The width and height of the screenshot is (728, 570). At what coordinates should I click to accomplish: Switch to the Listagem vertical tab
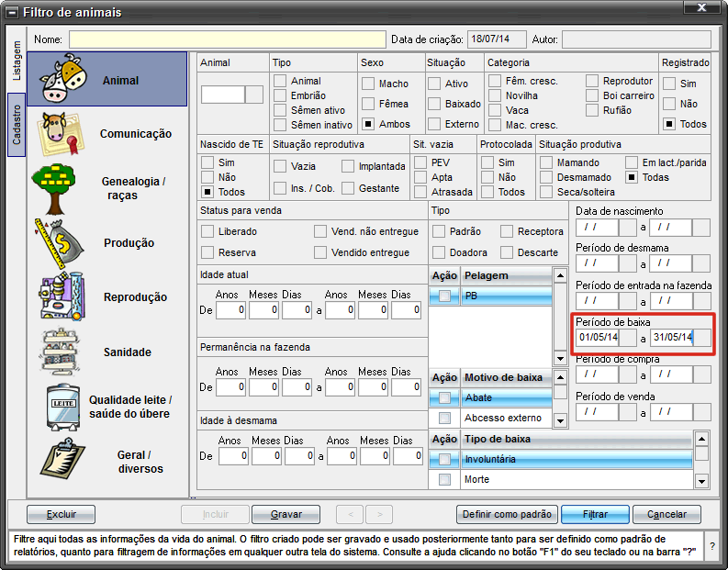17,61
